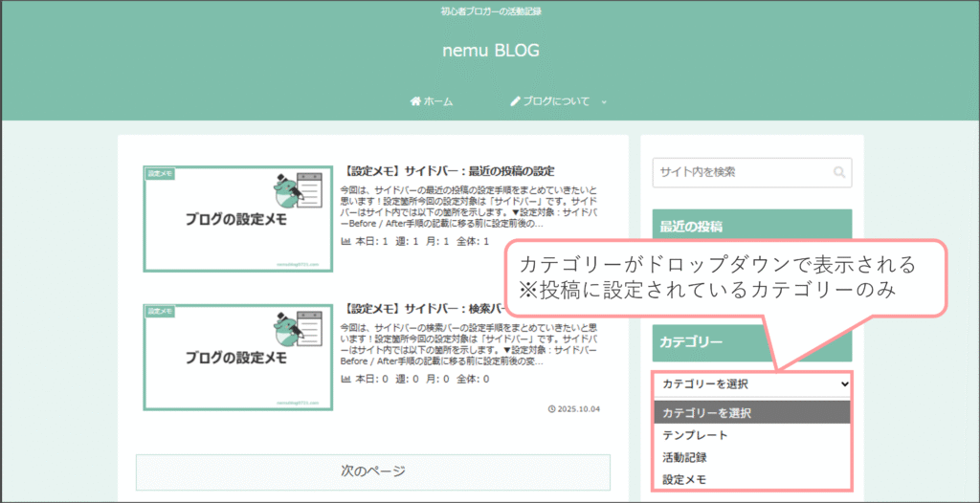Open the ブログについて menu item
The height and width of the screenshot is (503, 980).
point(556,101)
